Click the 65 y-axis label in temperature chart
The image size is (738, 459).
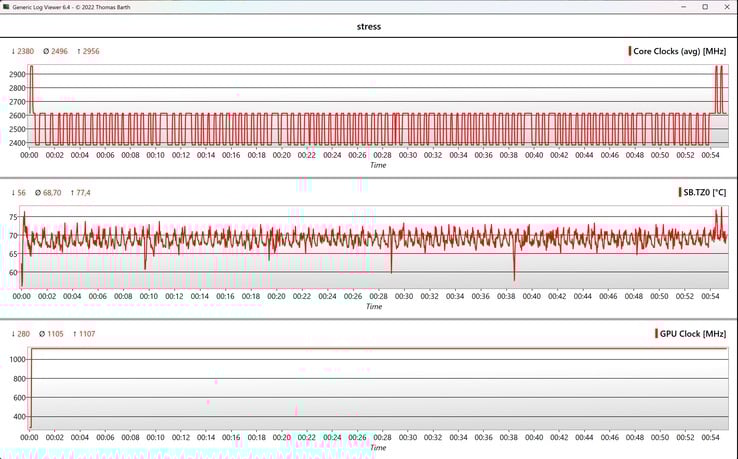tap(13, 254)
